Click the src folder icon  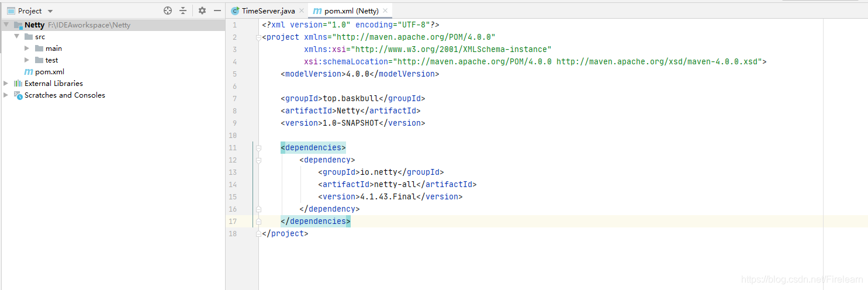click(29, 36)
